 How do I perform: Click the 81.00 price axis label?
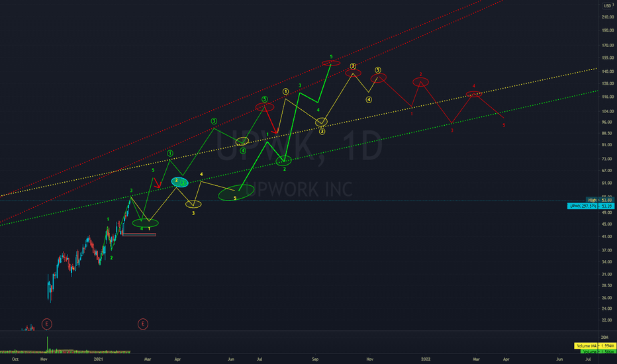click(607, 145)
